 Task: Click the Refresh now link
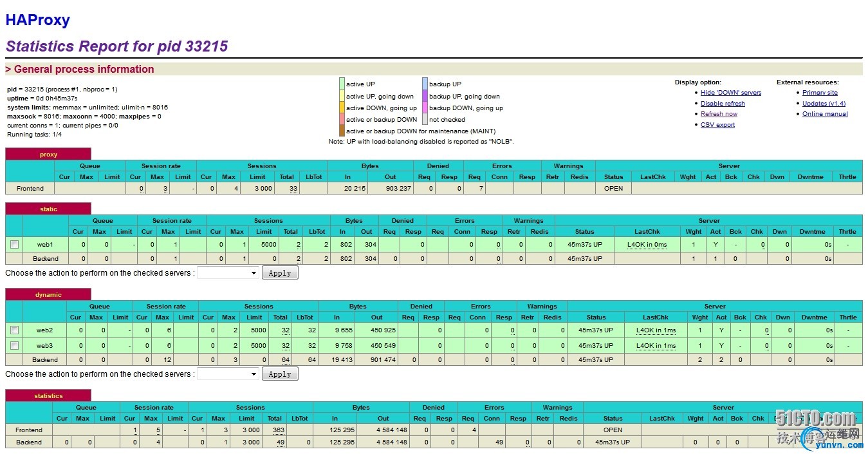(719, 114)
